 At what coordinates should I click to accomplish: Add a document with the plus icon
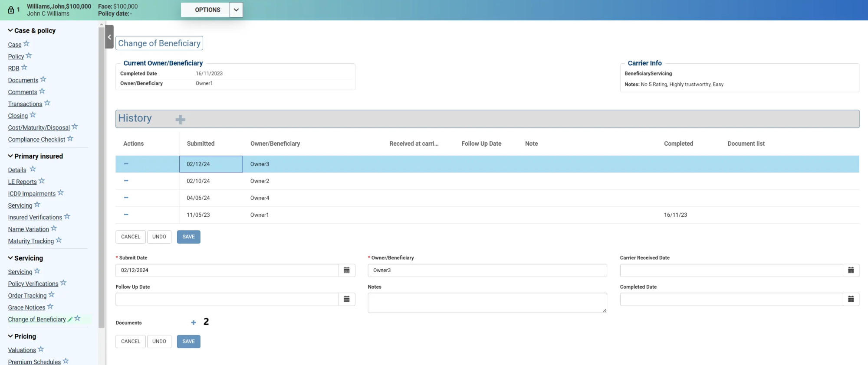pos(194,323)
